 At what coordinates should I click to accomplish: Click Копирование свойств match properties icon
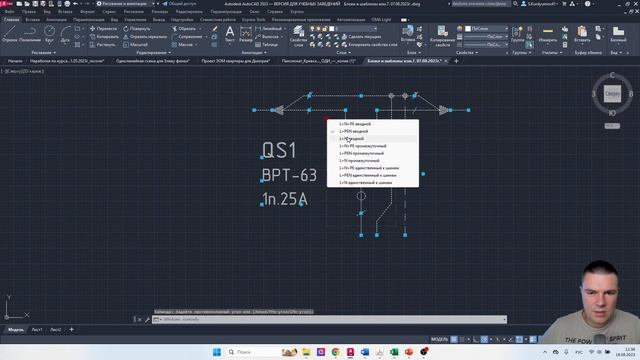click(442, 36)
